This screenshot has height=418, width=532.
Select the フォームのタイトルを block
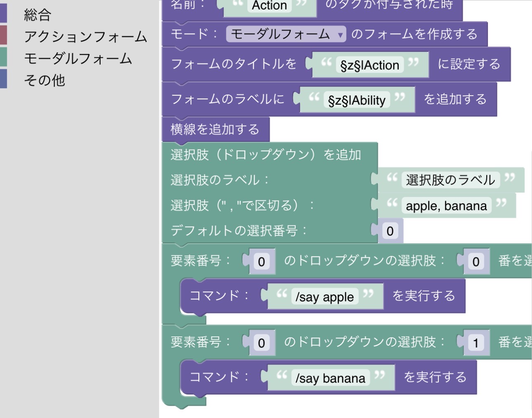pyautogui.click(x=233, y=64)
